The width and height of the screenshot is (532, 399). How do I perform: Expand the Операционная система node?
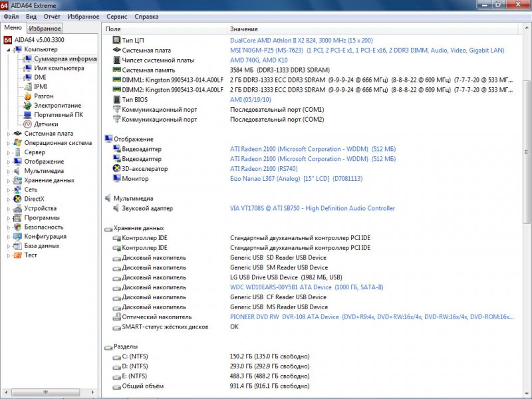coord(9,142)
